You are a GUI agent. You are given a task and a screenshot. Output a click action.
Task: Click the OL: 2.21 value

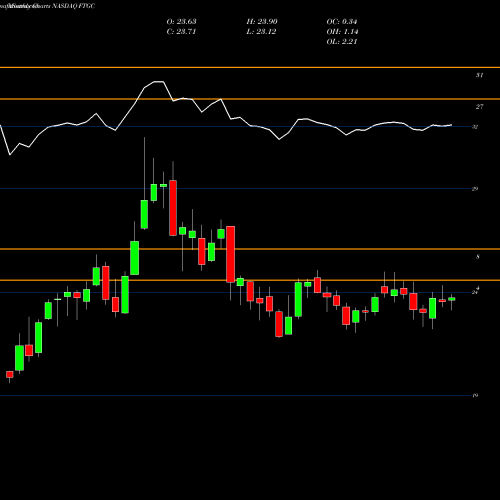click(x=342, y=42)
